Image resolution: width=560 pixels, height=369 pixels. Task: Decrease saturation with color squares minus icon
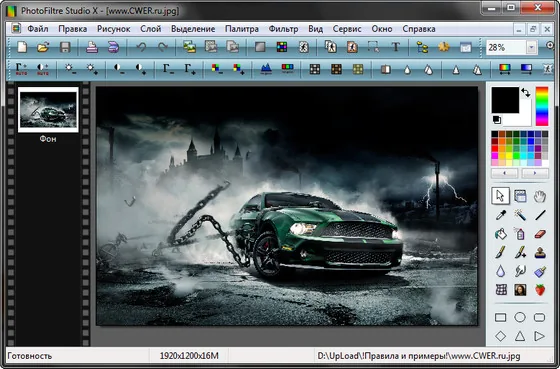217,69
